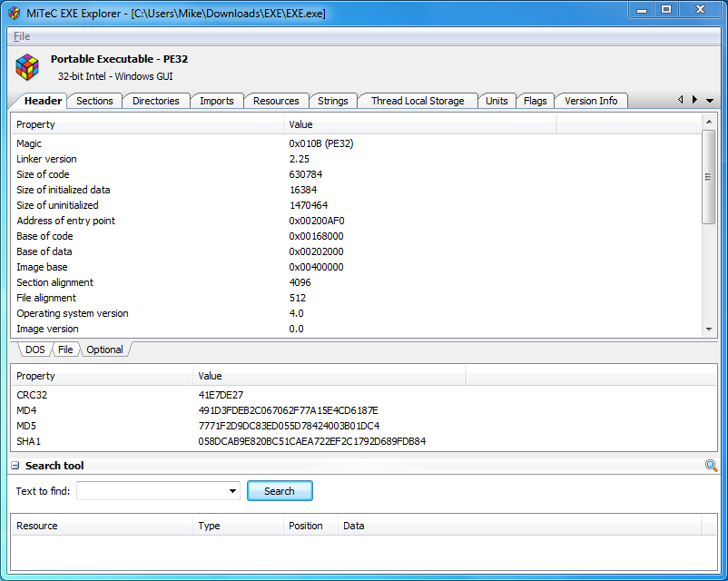This screenshot has height=581, width=728.
Task: Click the CRC32 value 41E7DE27
Action: pyautogui.click(x=221, y=395)
